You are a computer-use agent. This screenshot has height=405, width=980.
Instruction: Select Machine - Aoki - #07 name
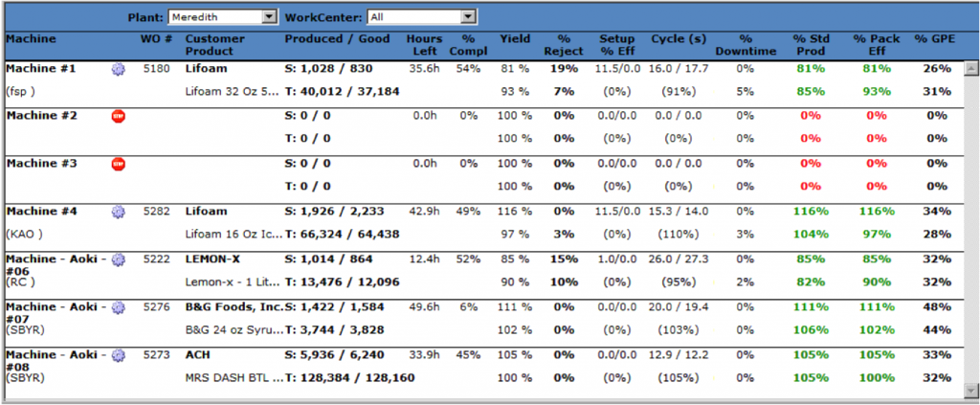[56, 313]
